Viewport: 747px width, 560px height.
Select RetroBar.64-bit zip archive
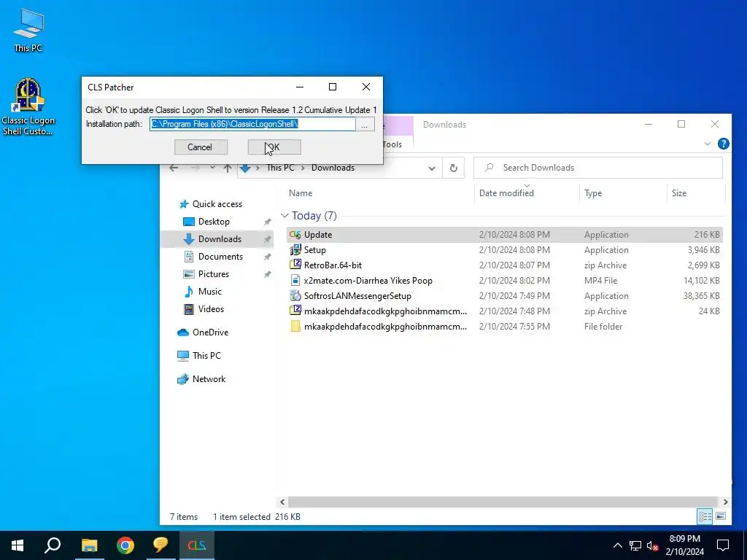tap(505, 265)
